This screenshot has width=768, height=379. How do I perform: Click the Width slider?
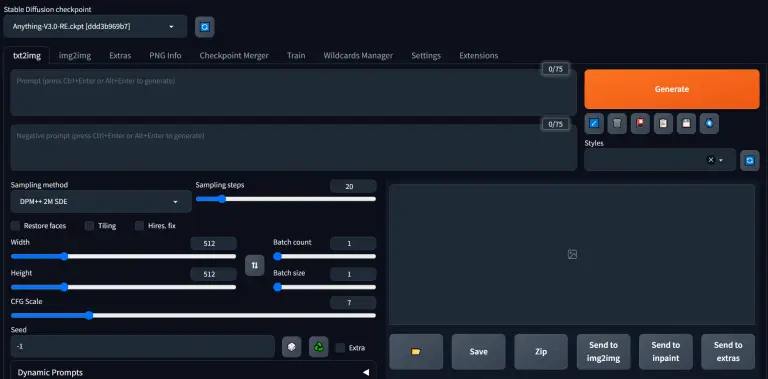pyautogui.click(x=123, y=256)
